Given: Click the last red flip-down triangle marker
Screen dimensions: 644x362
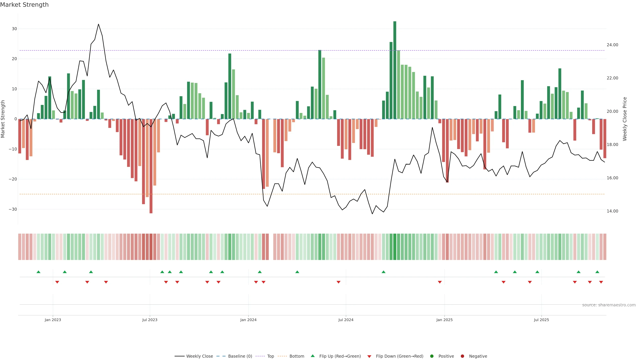Looking at the screenshot, I should tap(601, 282).
